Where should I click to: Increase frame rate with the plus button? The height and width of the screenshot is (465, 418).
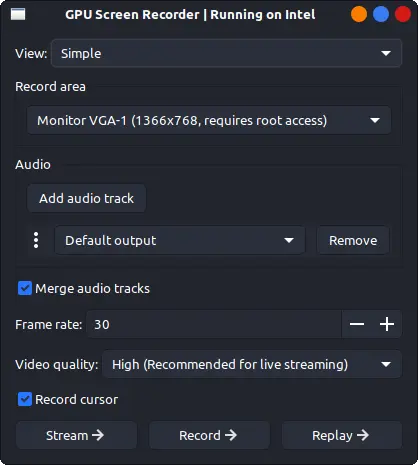click(387, 324)
